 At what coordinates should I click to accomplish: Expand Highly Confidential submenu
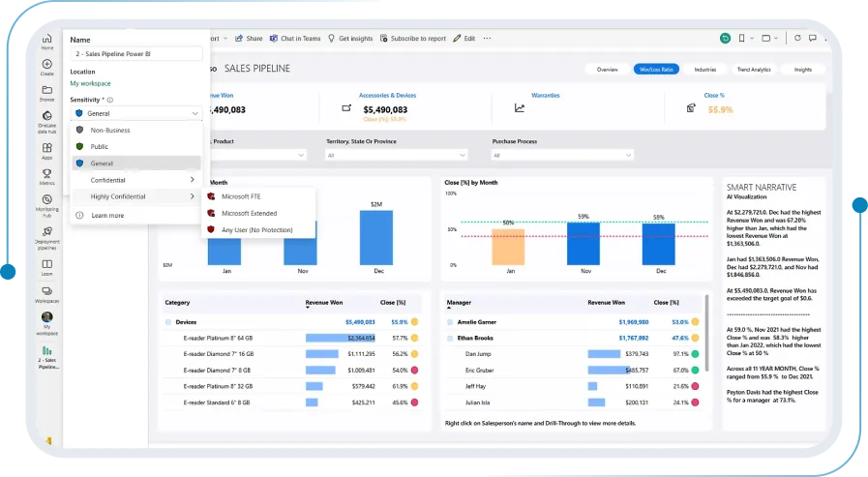(136, 196)
